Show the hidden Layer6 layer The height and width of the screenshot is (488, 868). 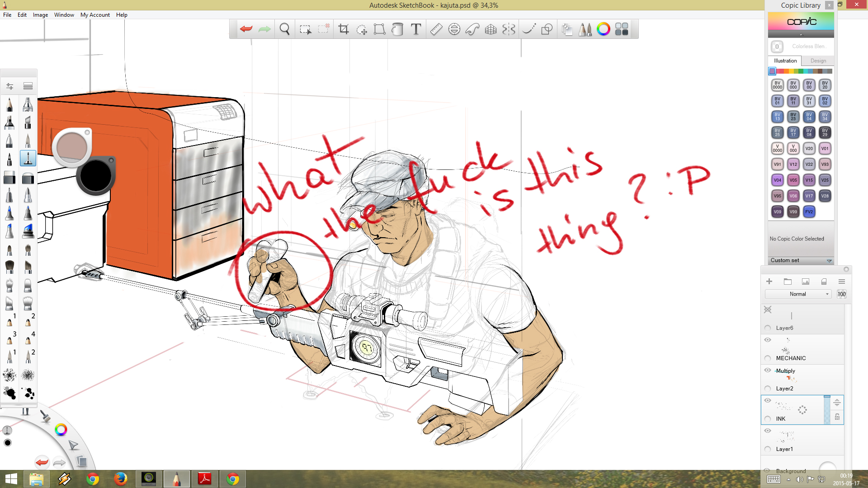click(767, 310)
